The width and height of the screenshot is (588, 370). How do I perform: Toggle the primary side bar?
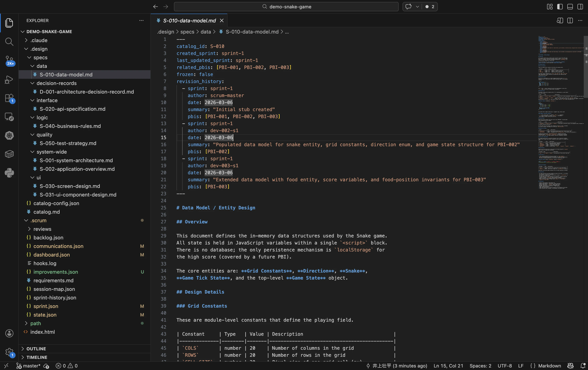560,7
